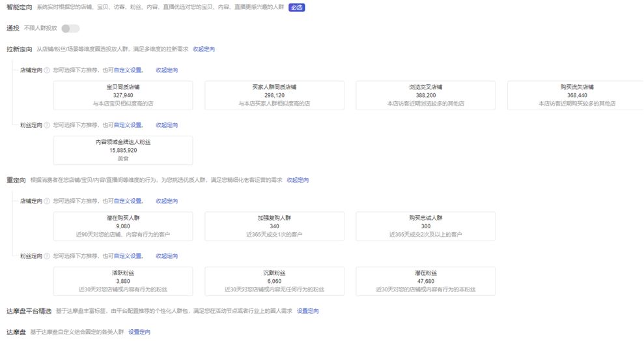Viewport: 644px width, 341px height.
Task: Select the 买家人群同质店铺 audience card
Action: (x=274, y=95)
